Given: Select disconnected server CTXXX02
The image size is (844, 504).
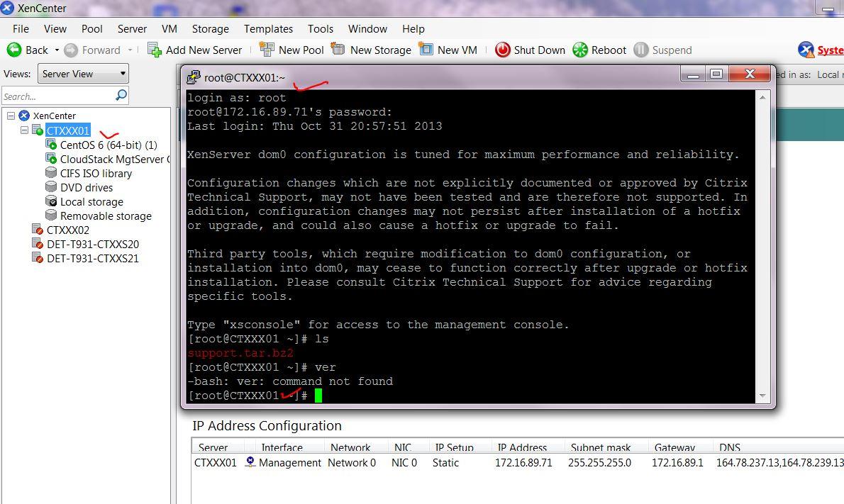Looking at the screenshot, I should (x=68, y=230).
